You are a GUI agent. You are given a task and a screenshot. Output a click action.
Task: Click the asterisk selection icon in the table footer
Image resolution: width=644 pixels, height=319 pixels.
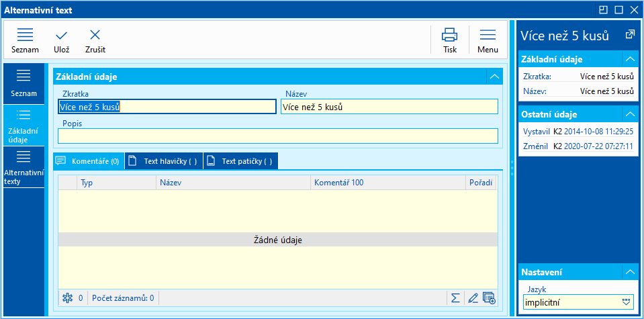pyautogui.click(x=66, y=298)
